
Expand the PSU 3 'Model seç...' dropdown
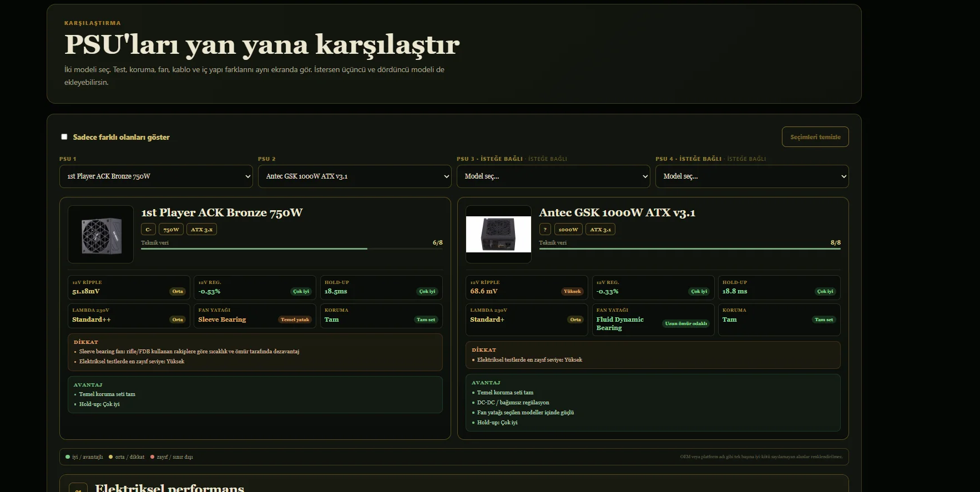coord(553,176)
